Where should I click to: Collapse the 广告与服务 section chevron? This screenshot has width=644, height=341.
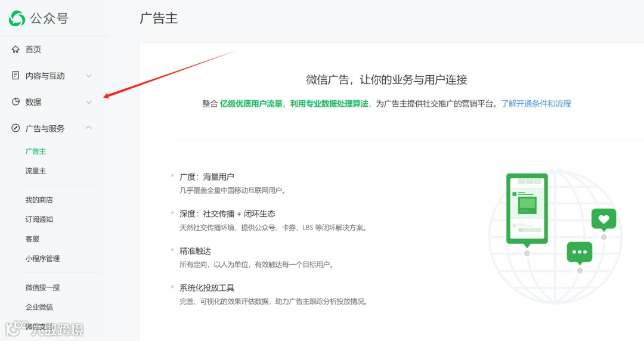[x=89, y=128]
